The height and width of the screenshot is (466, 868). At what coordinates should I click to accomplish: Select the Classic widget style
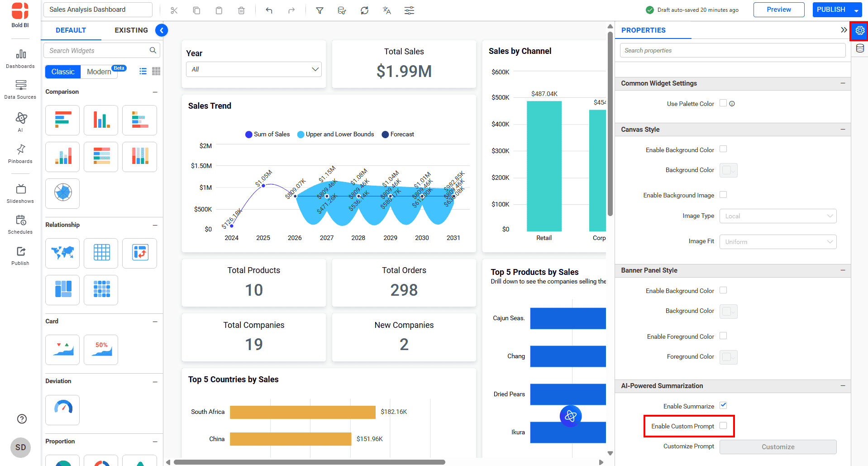(x=63, y=72)
